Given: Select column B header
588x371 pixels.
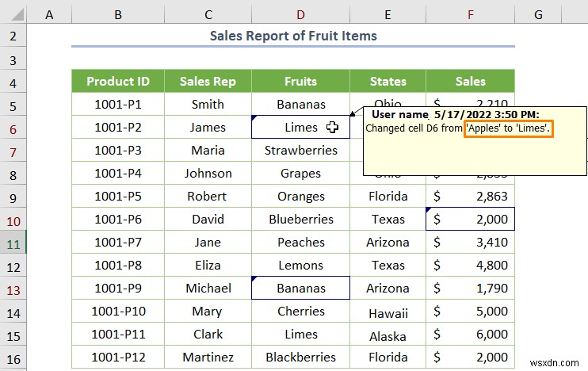Looking at the screenshot, I should click(x=117, y=14).
